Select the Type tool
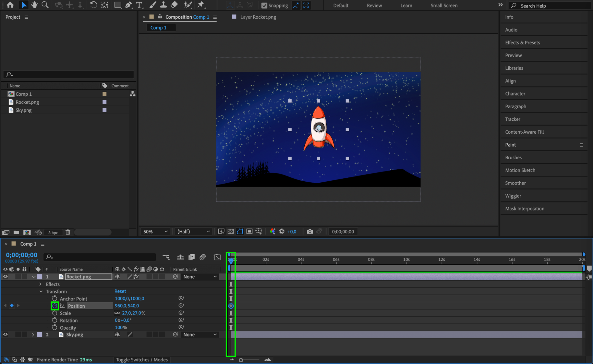The width and height of the screenshot is (593, 364). tap(139, 5)
